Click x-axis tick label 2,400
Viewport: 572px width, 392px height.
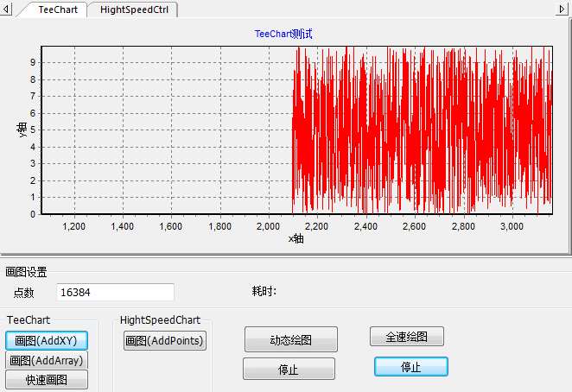[365, 226]
